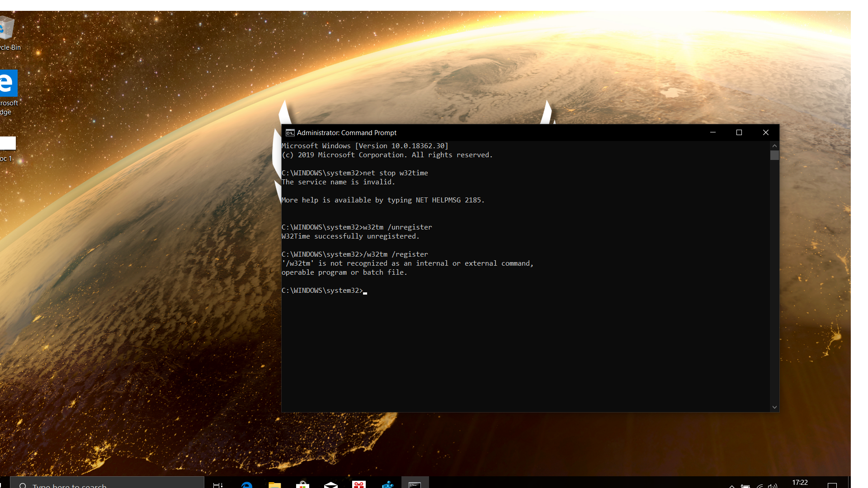Maximize the Command Prompt window
This screenshot has height=488, width=868.
[x=739, y=132]
